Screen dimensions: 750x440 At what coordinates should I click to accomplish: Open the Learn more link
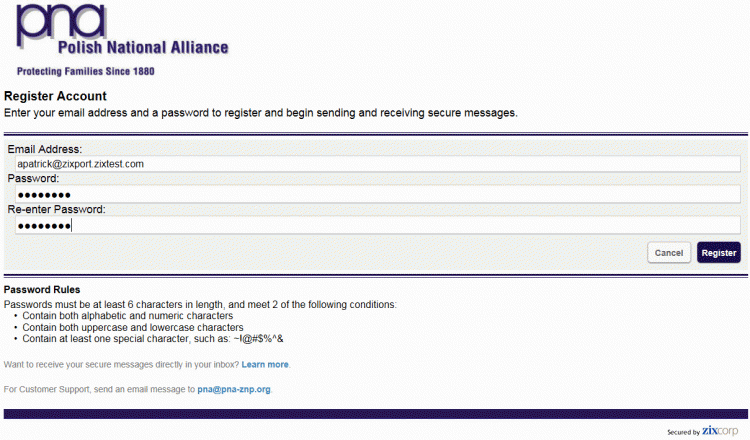click(x=265, y=364)
